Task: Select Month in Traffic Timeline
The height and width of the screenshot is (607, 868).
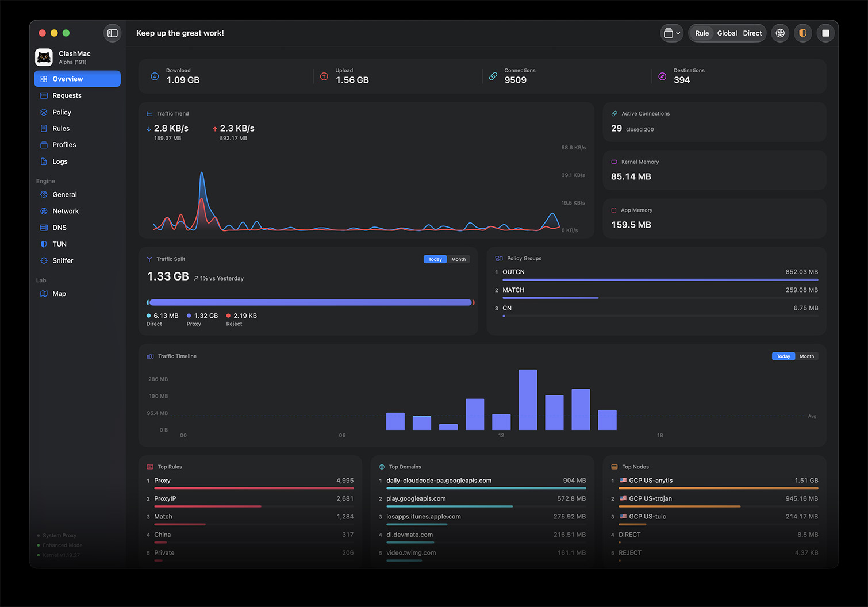Action: click(807, 356)
